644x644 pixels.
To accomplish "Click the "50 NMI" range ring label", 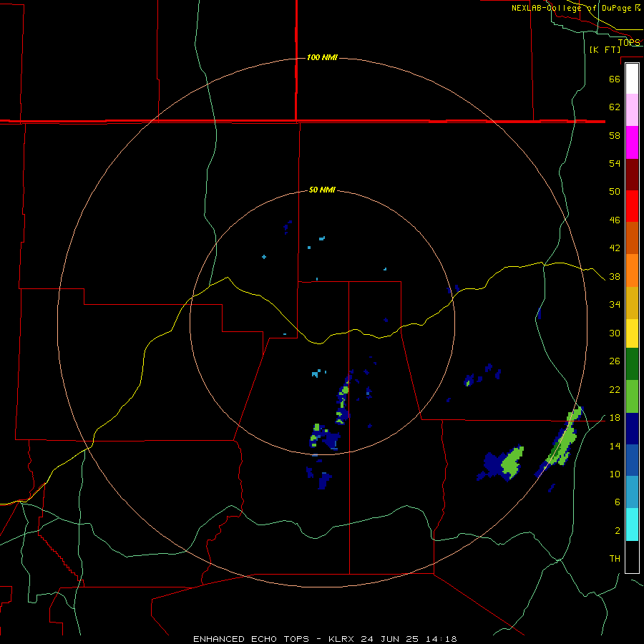I will coord(322,190).
